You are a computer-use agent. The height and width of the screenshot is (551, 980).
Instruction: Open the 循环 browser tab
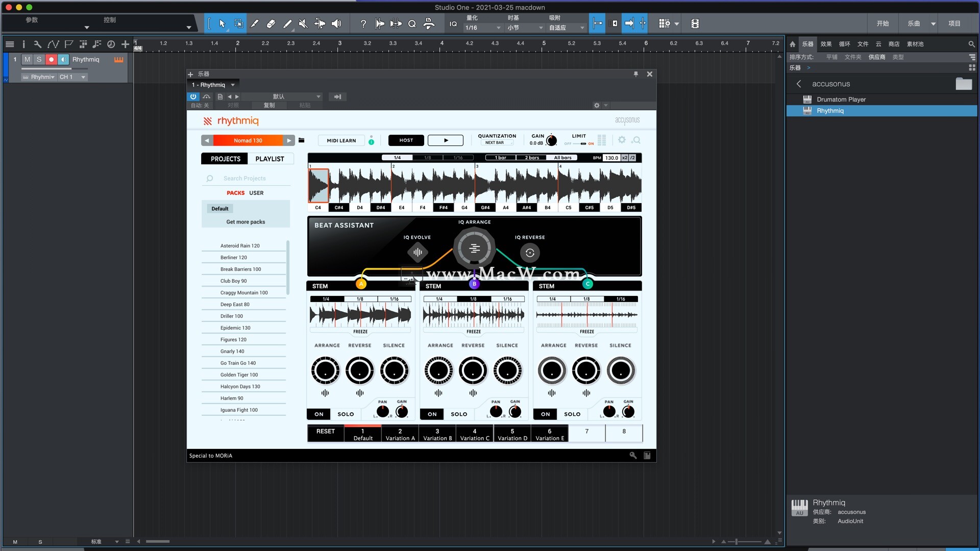tap(844, 44)
